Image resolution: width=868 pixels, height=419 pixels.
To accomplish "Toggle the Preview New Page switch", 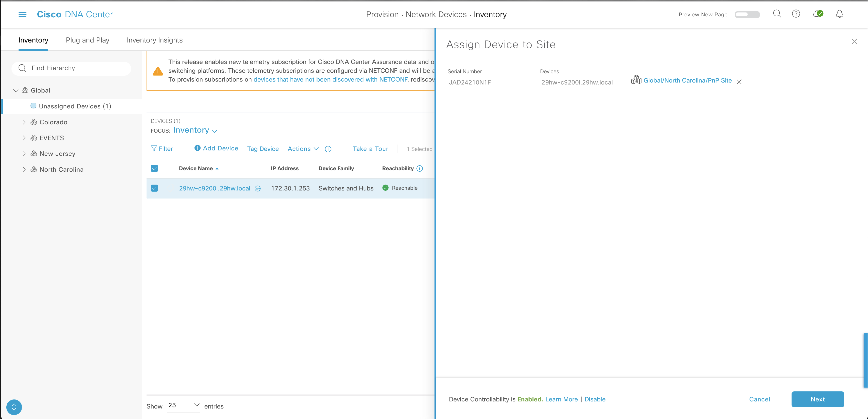I will tap(747, 14).
